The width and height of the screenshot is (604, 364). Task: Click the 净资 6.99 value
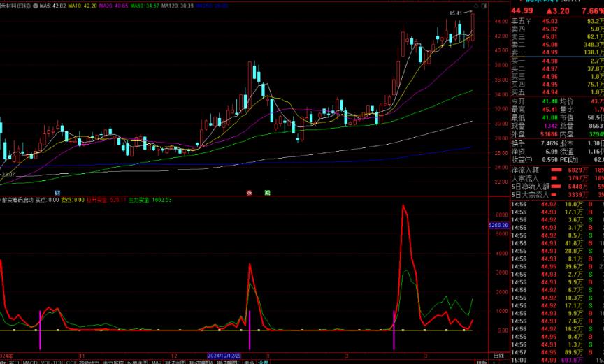[x=552, y=152]
